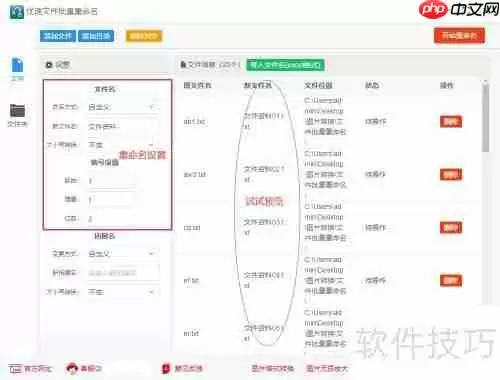Screen dimensions: 500x380
Task: Click the customer service avatar icon in the bottom bar
Action: [x=72, y=368]
